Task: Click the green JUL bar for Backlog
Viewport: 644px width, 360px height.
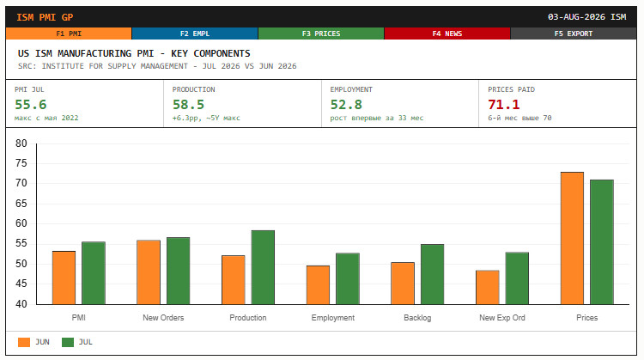Action: click(433, 275)
